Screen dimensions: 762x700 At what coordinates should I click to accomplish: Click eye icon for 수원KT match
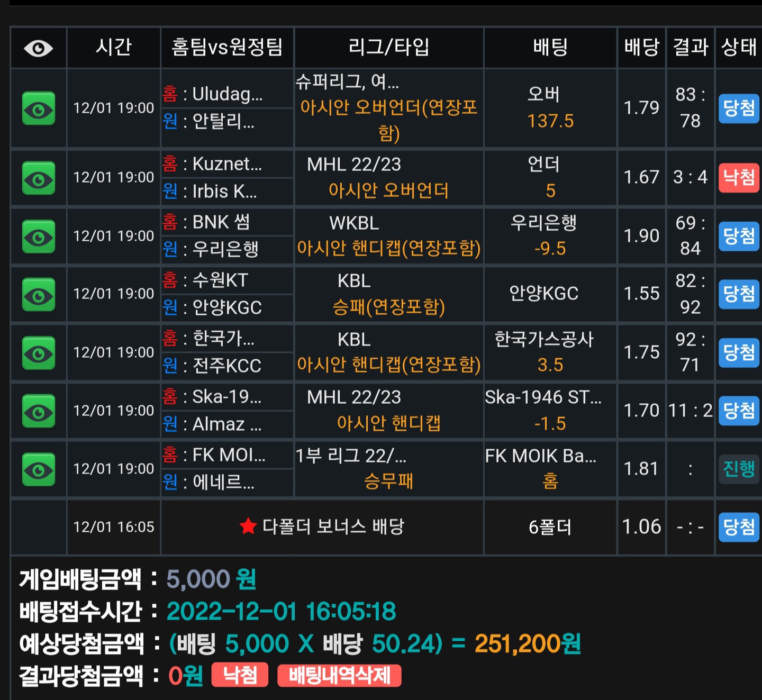click(39, 295)
